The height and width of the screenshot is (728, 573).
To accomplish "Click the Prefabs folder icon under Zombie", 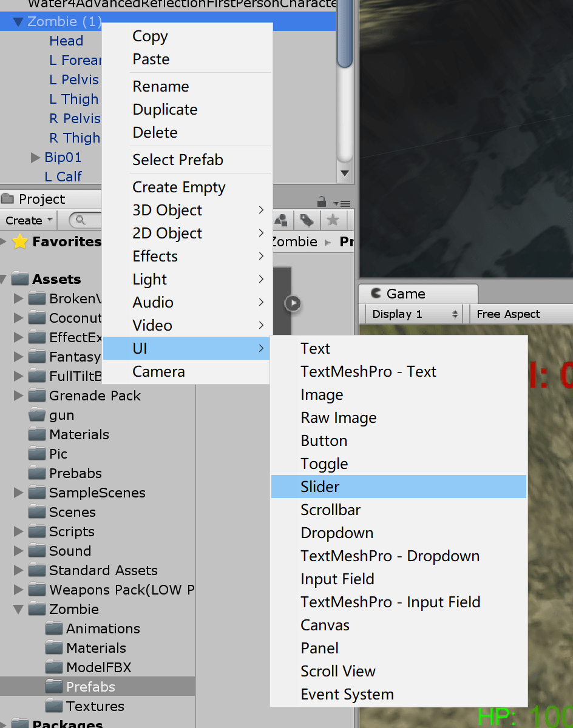I will [55, 687].
